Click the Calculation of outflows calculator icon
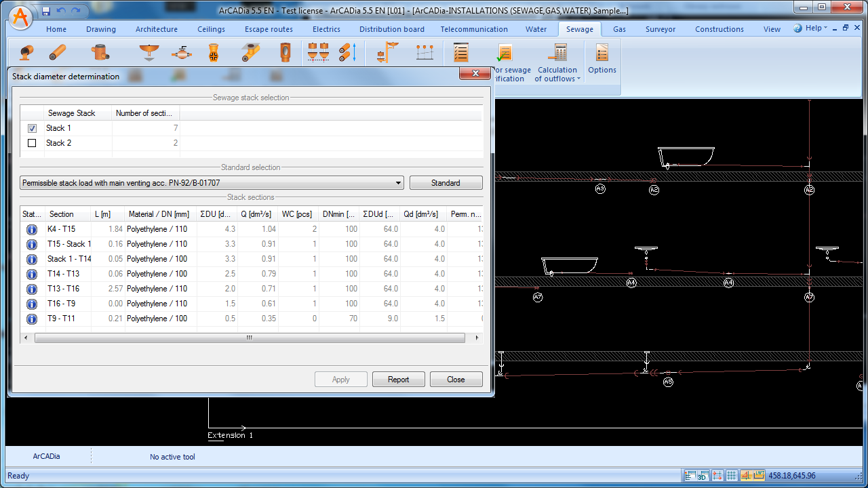 point(559,53)
